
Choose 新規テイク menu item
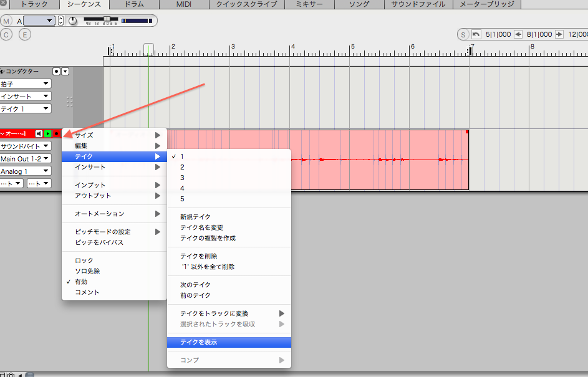point(229,217)
